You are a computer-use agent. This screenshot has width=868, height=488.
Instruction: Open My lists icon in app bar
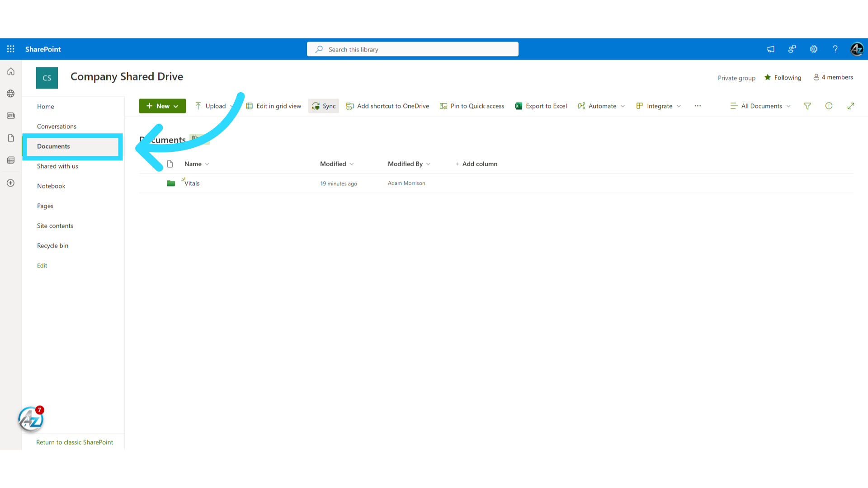click(x=11, y=160)
